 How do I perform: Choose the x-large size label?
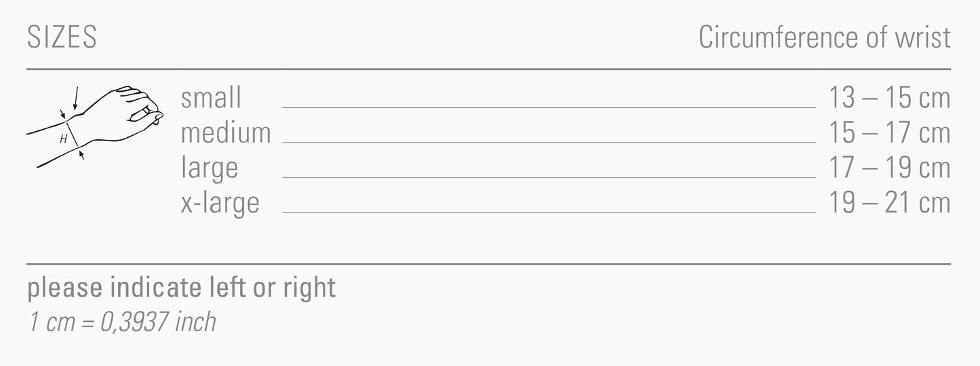pos(220,203)
